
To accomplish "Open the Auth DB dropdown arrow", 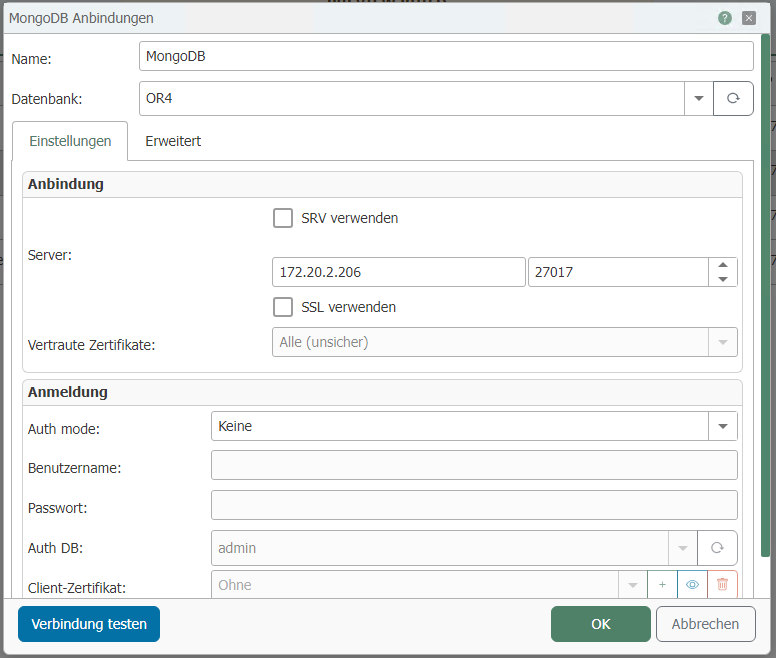I will point(682,548).
